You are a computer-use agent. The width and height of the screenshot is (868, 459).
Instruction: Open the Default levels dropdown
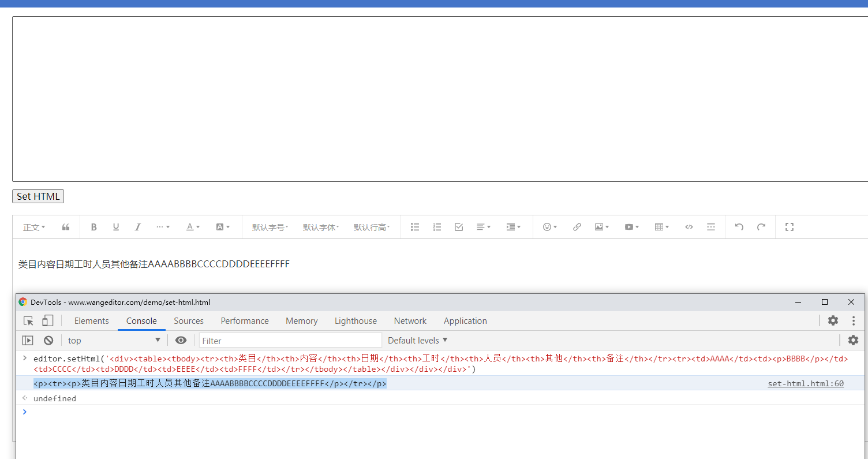417,340
